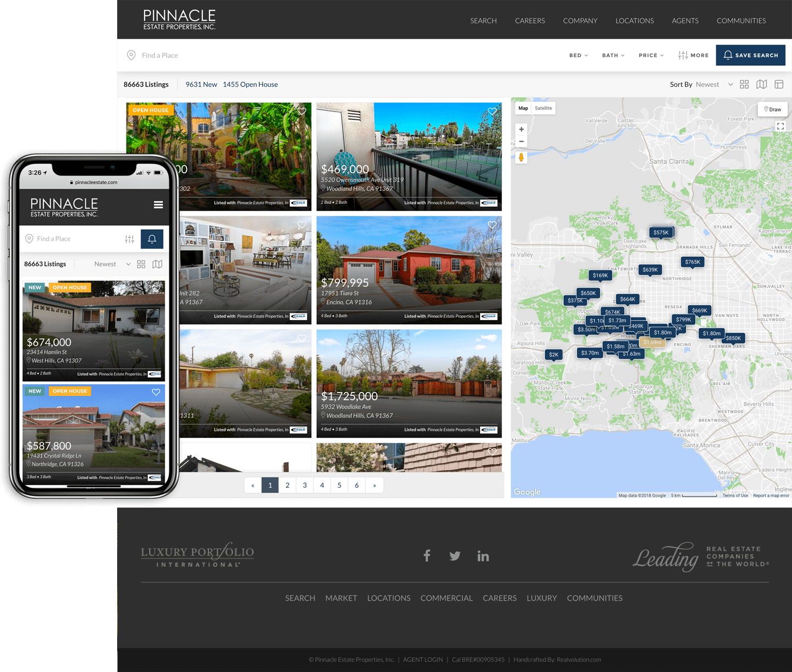Enter fullscreen mode on the map

pyautogui.click(x=780, y=126)
